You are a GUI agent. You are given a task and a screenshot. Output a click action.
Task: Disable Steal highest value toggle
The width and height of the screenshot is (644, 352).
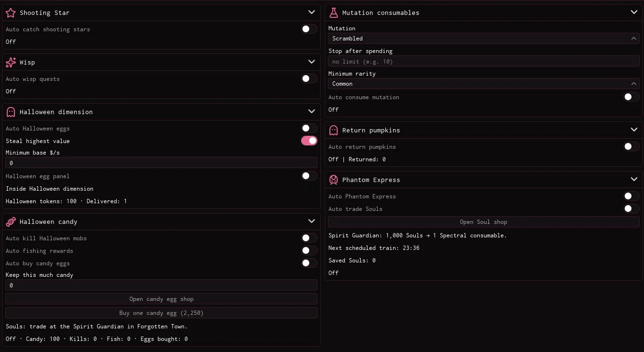pos(309,141)
